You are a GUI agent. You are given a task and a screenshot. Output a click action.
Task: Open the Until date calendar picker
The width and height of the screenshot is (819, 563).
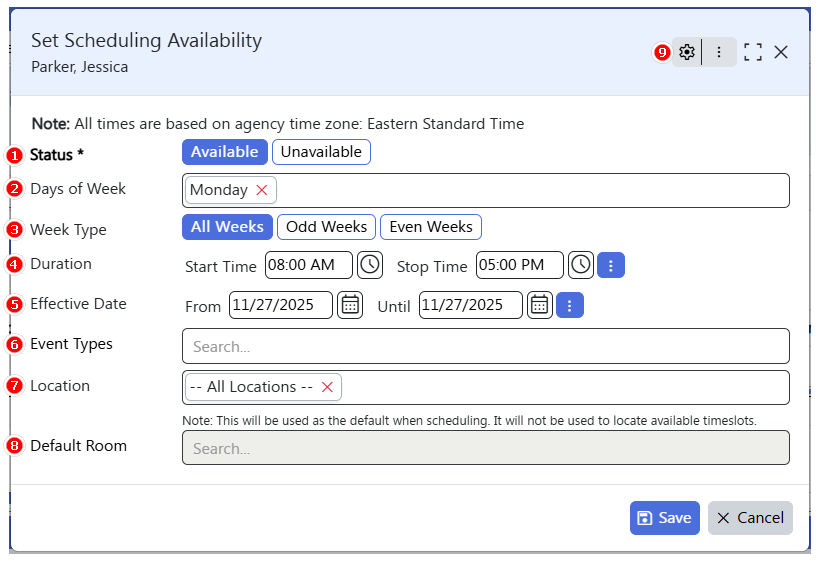(x=540, y=305)
